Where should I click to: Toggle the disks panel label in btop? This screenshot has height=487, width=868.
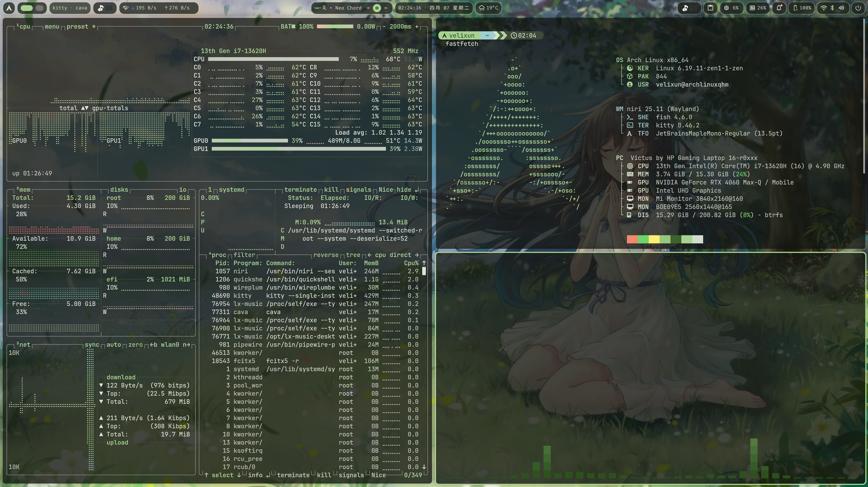pos(119,190)
